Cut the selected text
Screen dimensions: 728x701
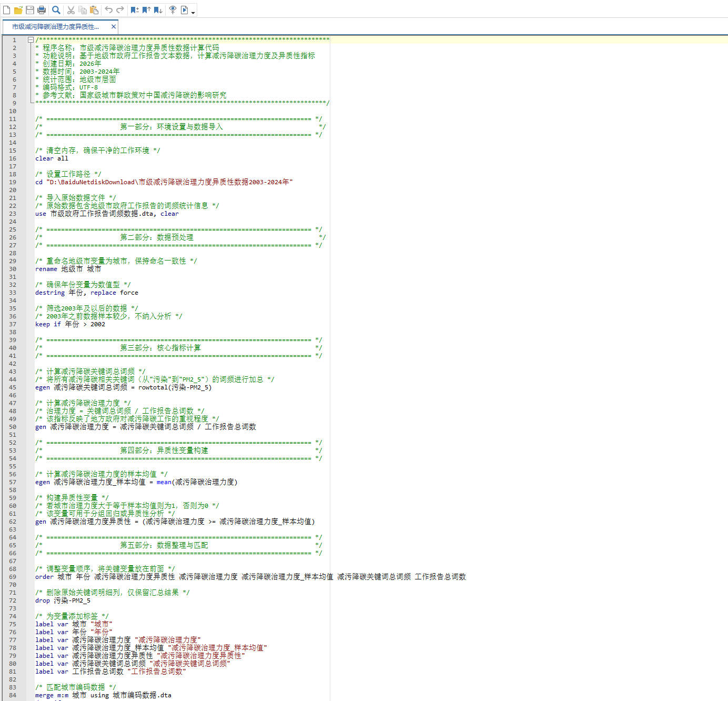[71, 10]
